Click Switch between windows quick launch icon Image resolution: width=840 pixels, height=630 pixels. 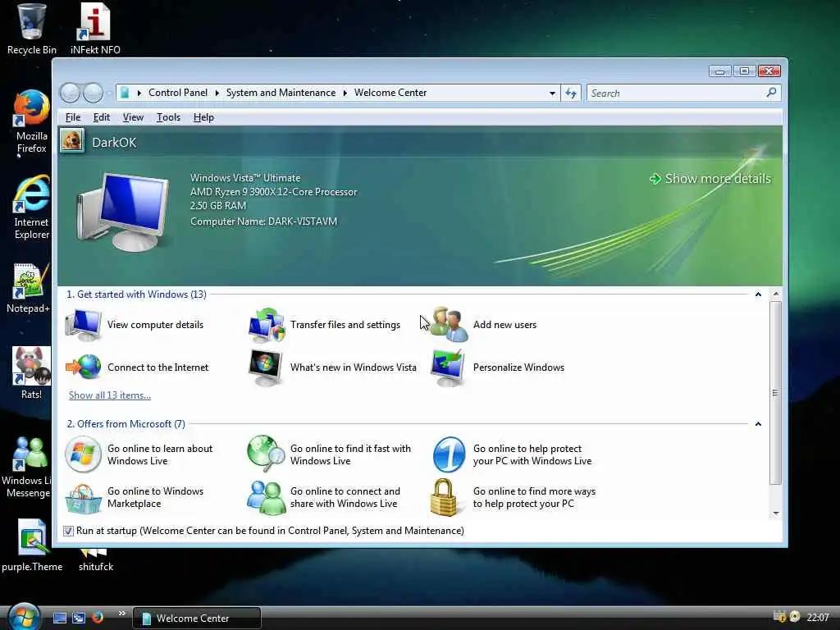(x=79, y=618)
